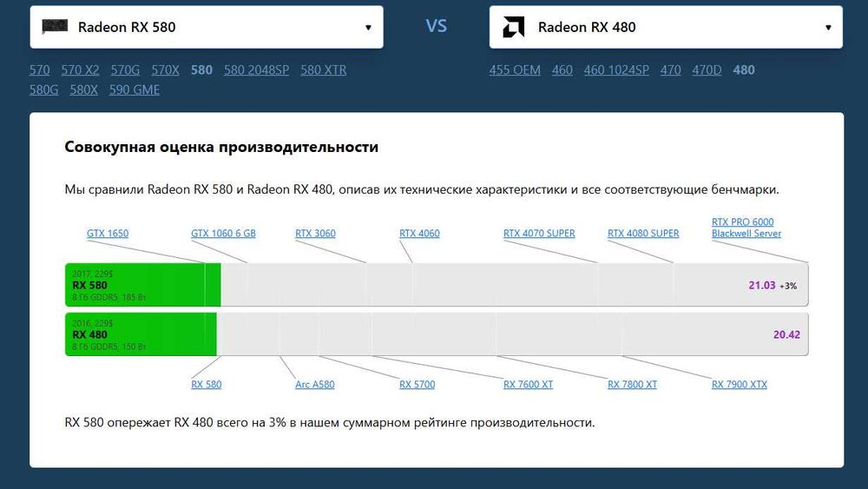Viewport: 868px width, 489px height.
Task: Click the RX 580 label below the chart
Action: coord(206,384)
